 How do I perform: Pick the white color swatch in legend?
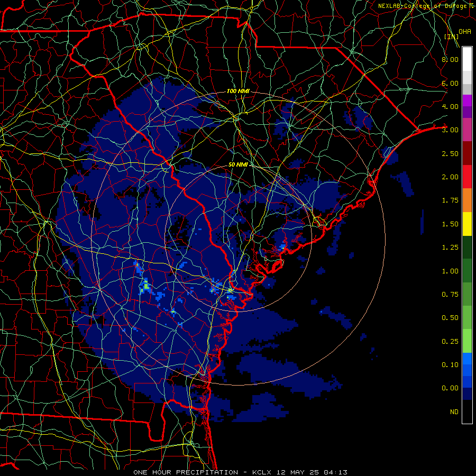[467, 59]
